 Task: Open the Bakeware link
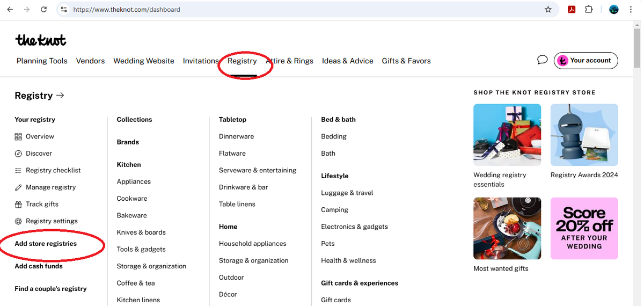131,215
